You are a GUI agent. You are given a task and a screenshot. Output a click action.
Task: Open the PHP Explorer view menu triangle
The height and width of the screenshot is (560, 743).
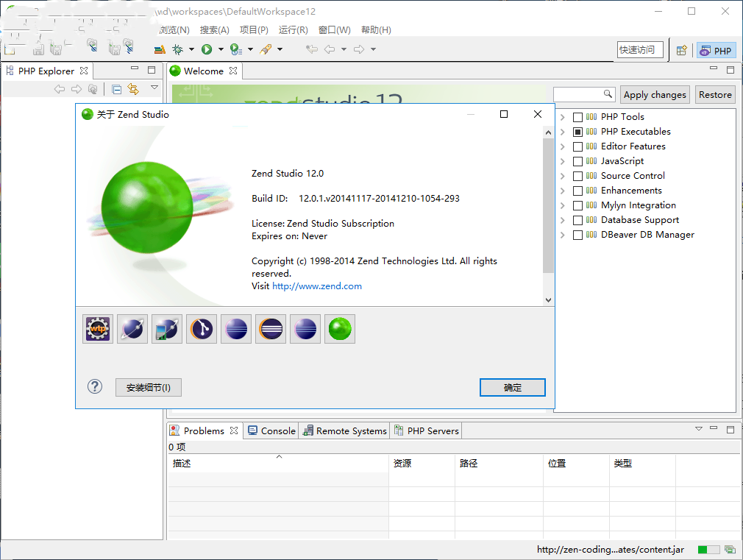click(154, 88)
